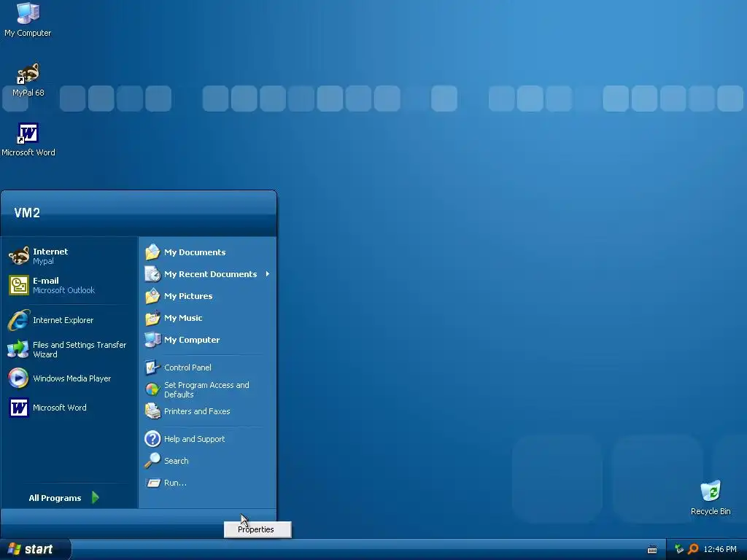Select the Recycle Bin desktop icon
The image size is (747, 560).
711,498
